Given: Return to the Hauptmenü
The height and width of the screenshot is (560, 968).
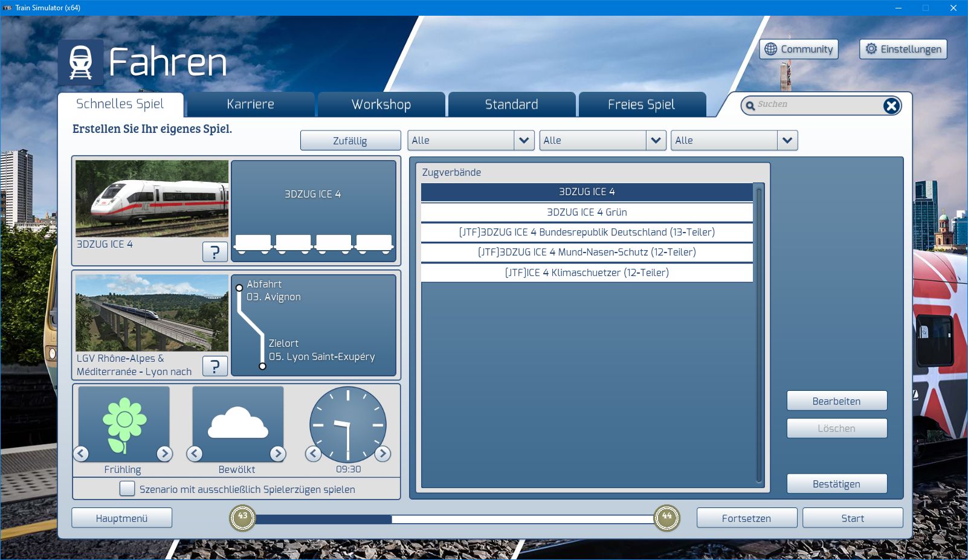Looking at the screenshot, I should coord(121,518).
